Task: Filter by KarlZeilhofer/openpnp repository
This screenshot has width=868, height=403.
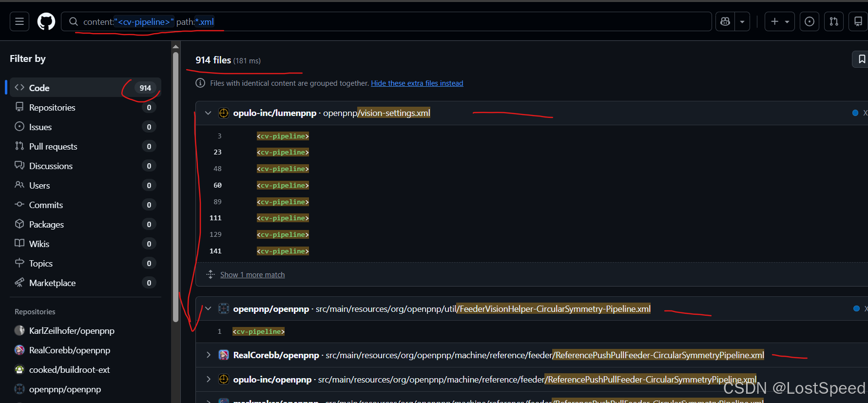Action: (x=72, y=330)
